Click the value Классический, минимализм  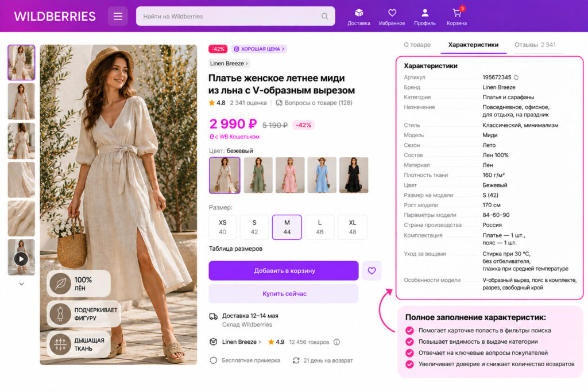520,125
